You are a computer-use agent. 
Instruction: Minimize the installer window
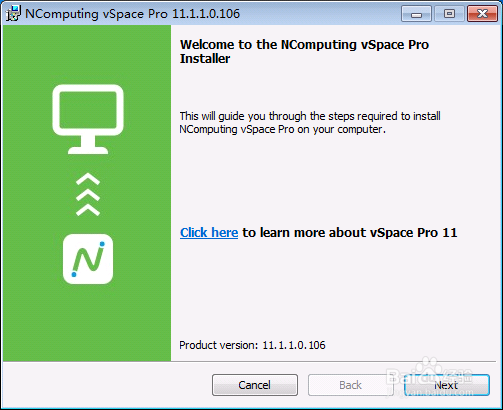click(x=416, y=14)
